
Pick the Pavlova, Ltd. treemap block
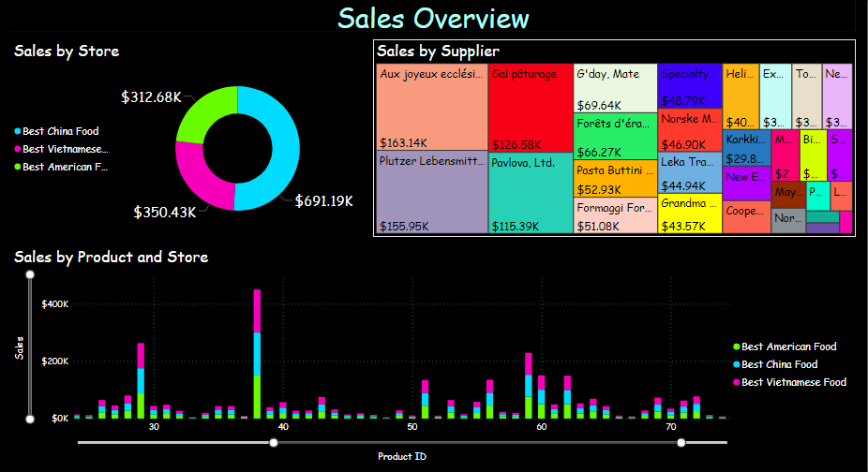click(530, 192)
